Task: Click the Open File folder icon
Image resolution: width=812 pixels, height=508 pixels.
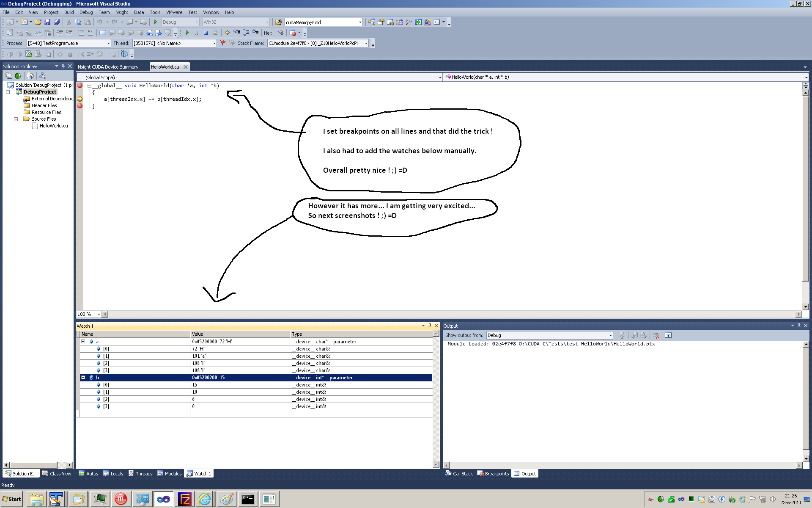Action: click(38, 22)
